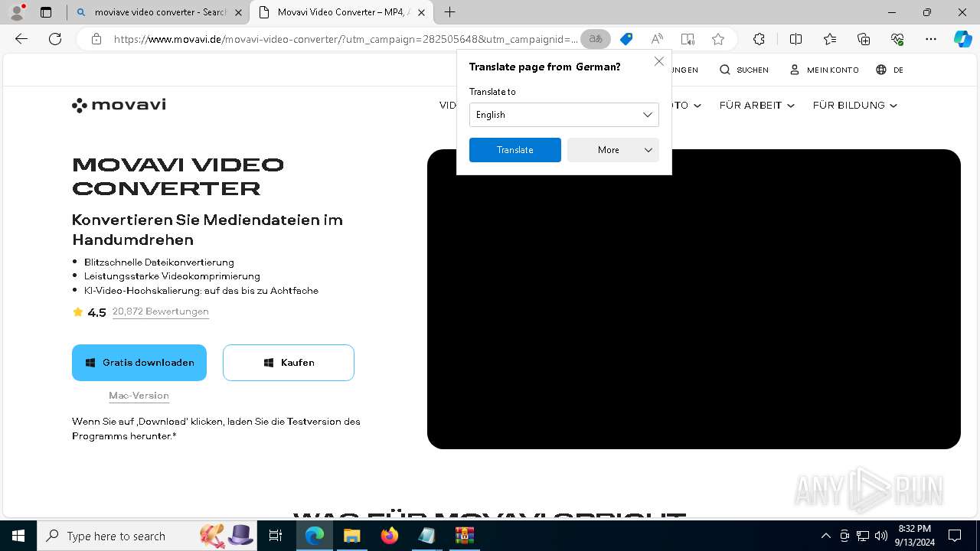Toggle split screen view
Viewport: 980px width, 551px height.
795,39
